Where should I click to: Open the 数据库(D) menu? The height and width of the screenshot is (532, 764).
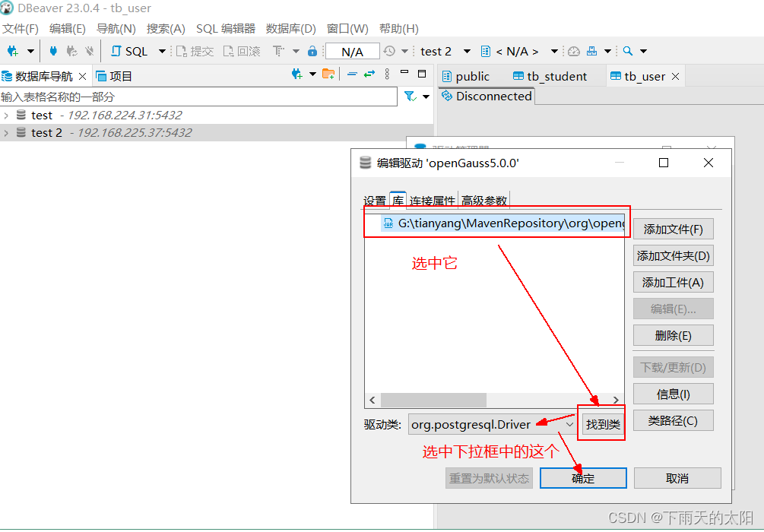tap(291, 29)
